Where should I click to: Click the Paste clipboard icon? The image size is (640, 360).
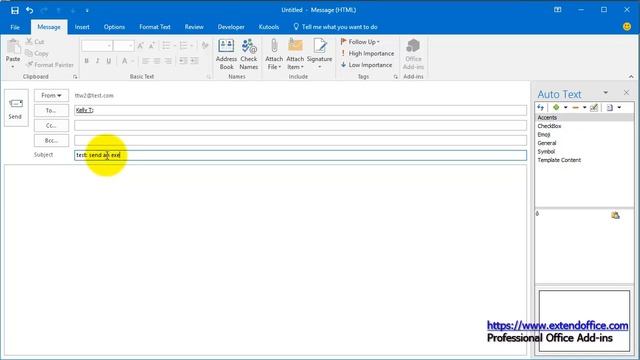(13, 47)
